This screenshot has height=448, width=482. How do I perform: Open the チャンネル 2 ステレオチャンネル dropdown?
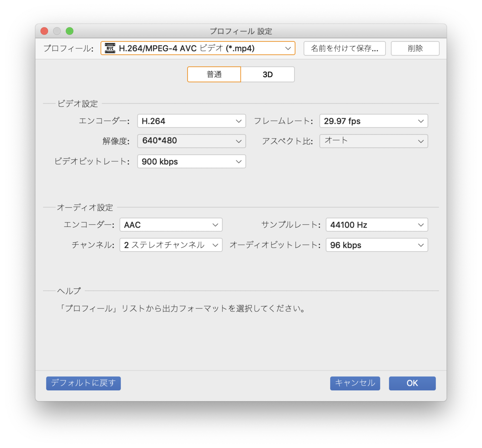coord(171,245)
